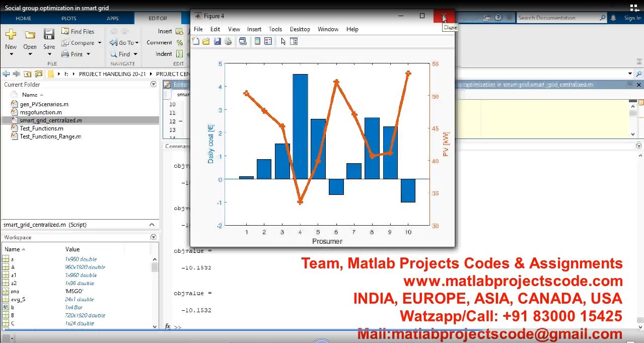Screen dimensions: 644x343
Task: Open the Property Inspector icon
Action: (294, 41)
